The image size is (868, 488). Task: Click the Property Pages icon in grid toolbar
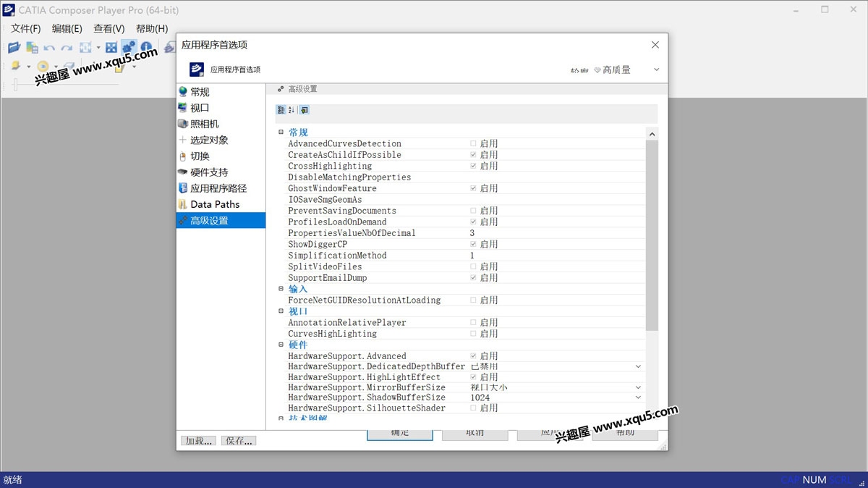[305, 110]
